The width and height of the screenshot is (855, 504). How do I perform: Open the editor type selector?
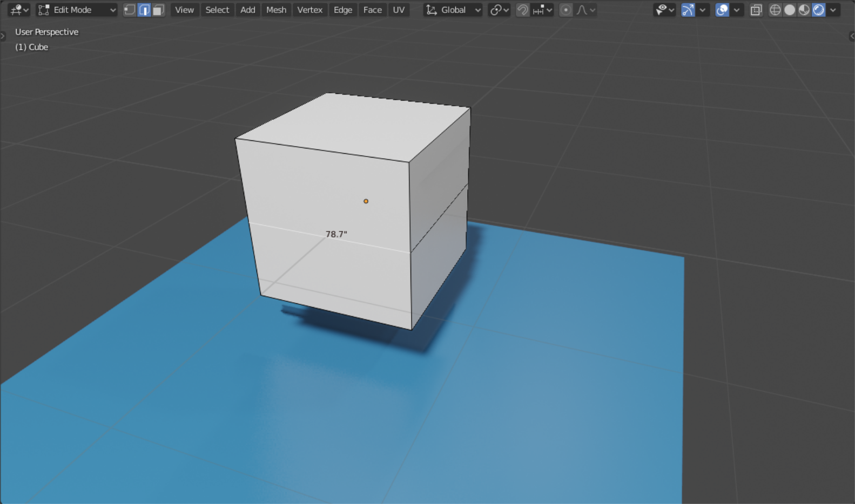tap(19, 10)
